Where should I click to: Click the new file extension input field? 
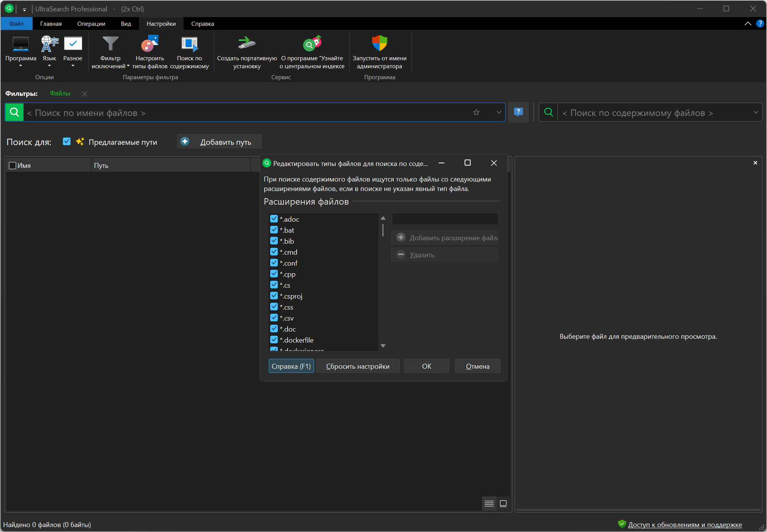(x=445, y=219)
